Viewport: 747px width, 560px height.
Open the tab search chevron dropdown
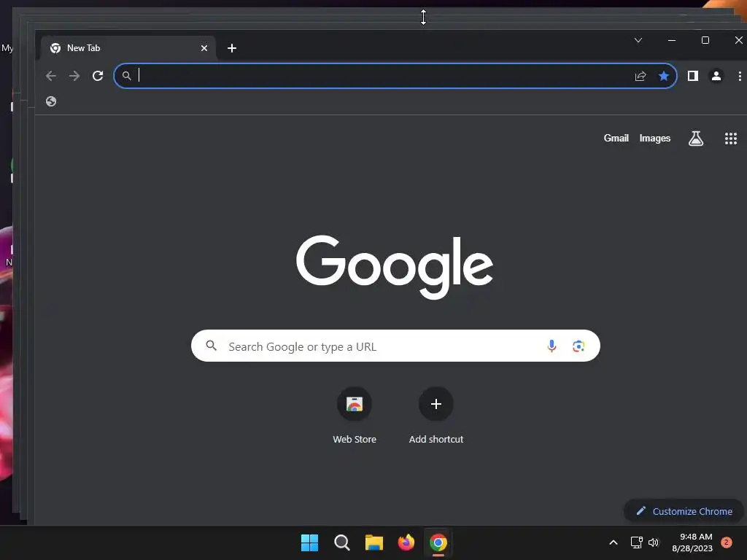(638, 41)
